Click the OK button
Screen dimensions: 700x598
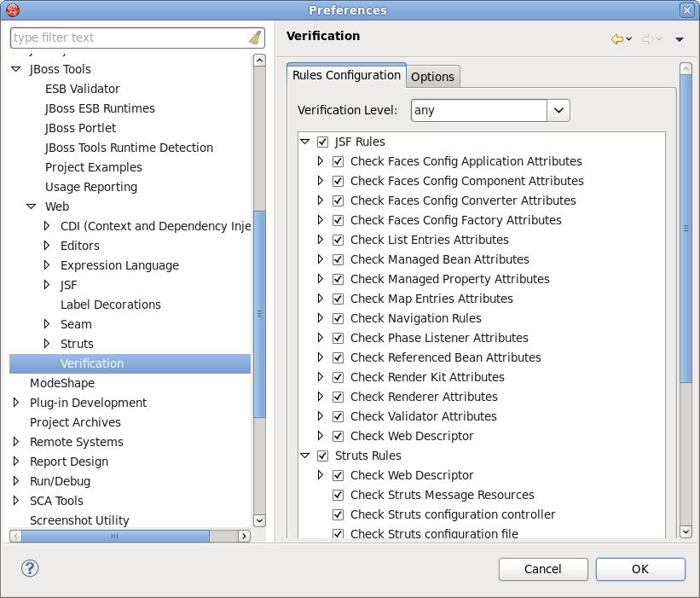point(640,569)
